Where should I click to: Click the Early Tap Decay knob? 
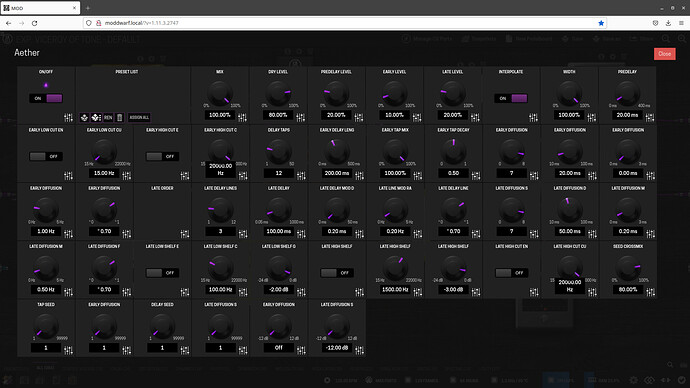453,152
